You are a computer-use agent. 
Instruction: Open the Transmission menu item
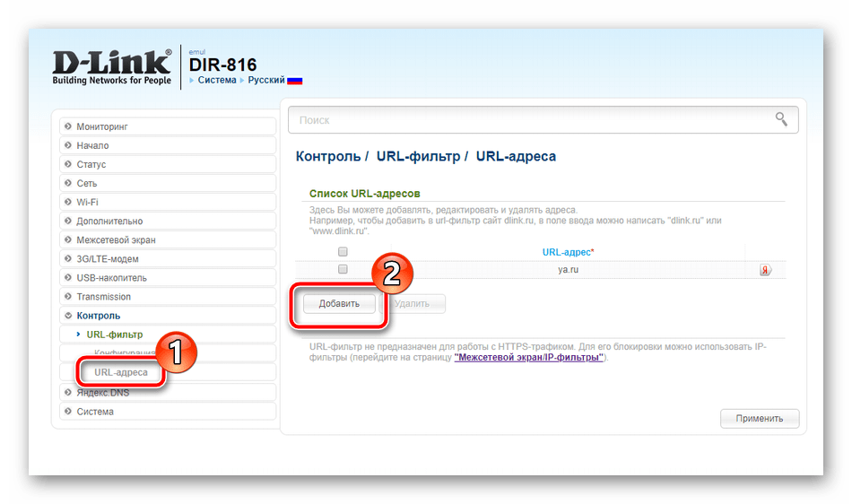coord(168,297)
